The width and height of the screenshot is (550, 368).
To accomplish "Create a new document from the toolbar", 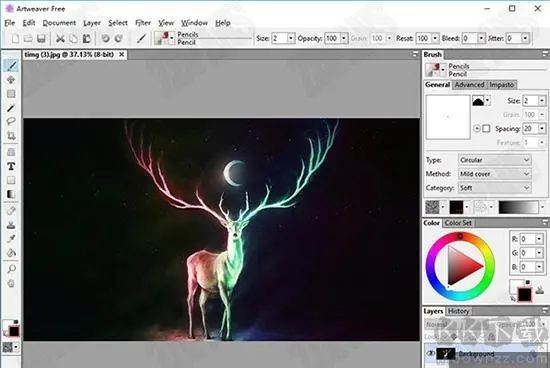I will 15,38.
